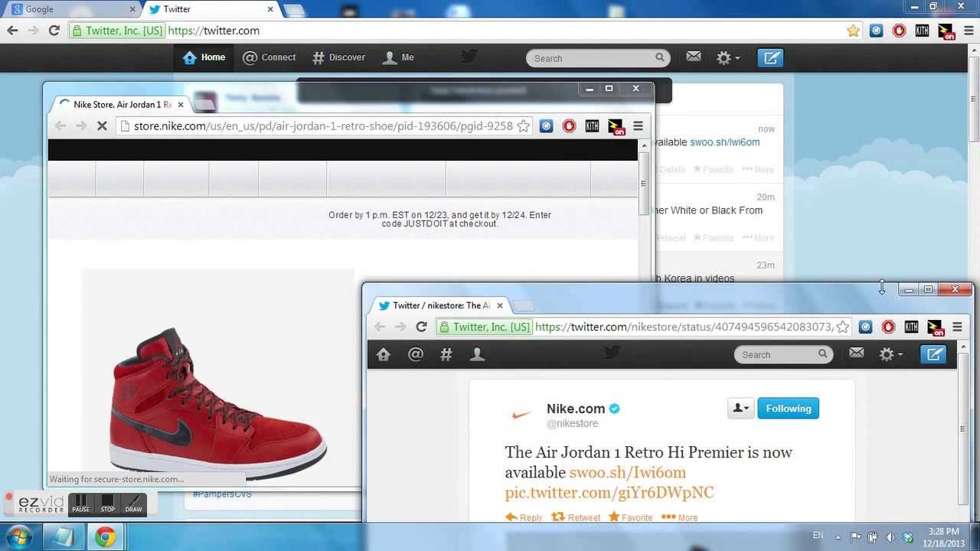
Task: Open the Me profile menu item
Action: pyautogui.click(x=398, y=57)
